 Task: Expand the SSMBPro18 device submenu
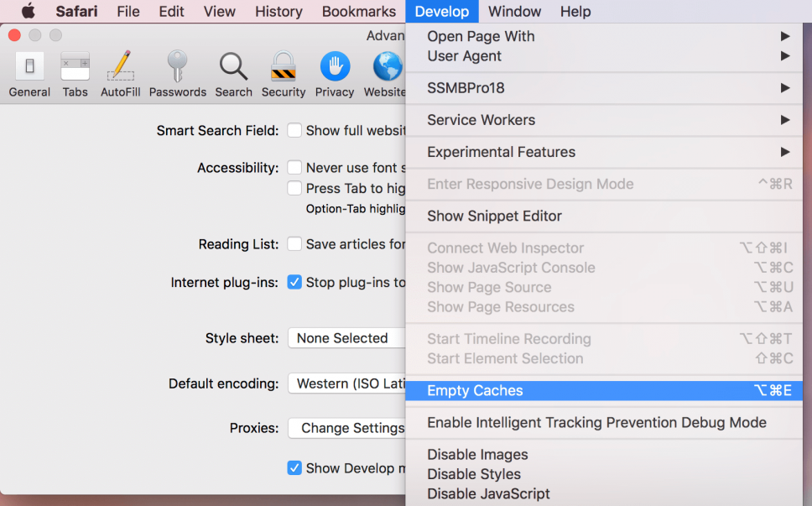click(604, 88)
